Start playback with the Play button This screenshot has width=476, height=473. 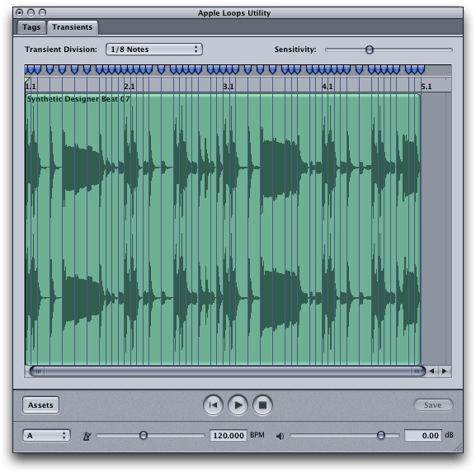pyautogui.click(x=238, y=405)
